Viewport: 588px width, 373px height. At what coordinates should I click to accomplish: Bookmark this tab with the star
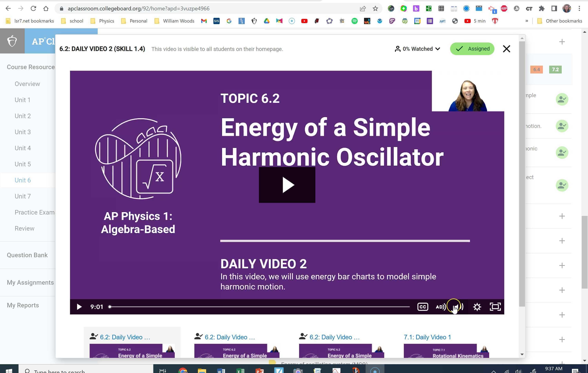(x=375, y=9)
